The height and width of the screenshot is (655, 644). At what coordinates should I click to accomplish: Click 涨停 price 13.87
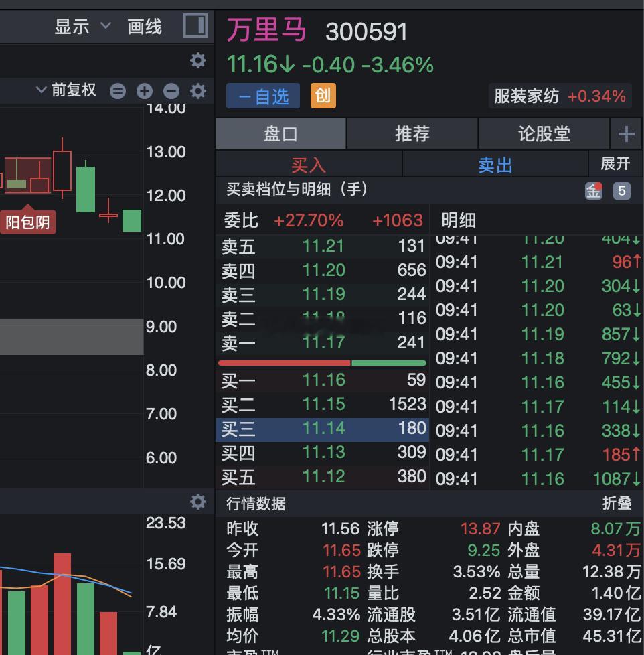click(x=480, y=529)
